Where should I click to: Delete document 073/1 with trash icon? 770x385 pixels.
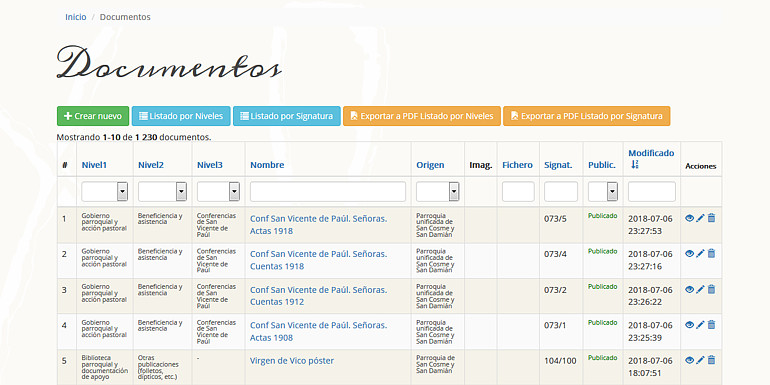point(712,325)
